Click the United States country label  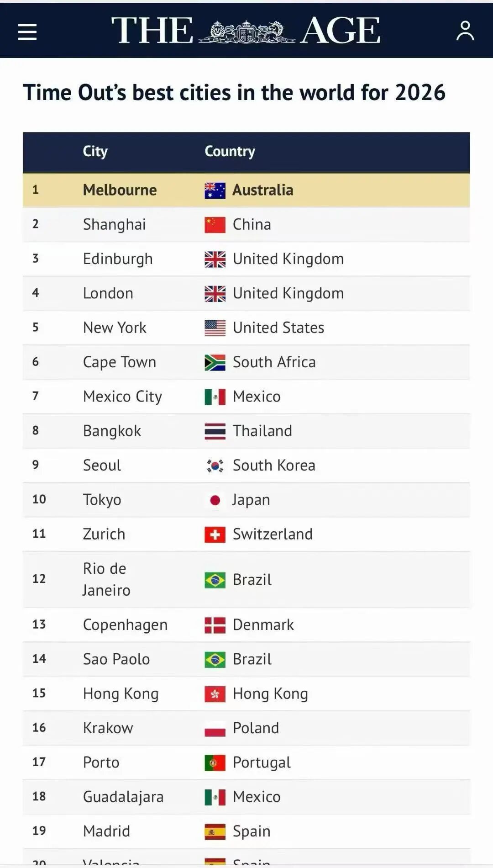278,328
